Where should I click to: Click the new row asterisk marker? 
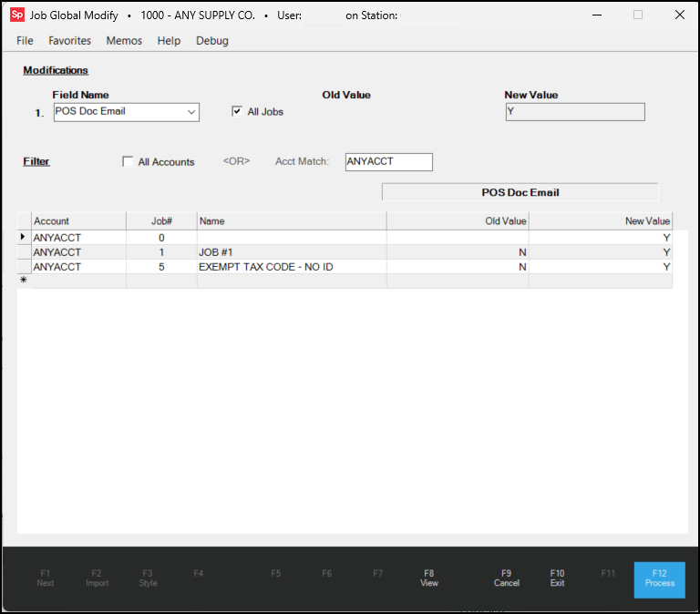pyautogui.click(x=24, y=281)
